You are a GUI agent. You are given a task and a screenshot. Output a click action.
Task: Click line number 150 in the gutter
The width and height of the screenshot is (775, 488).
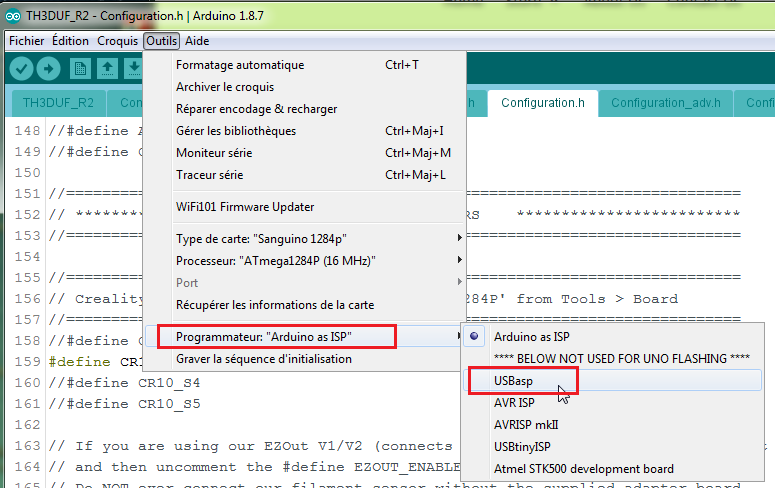pos(27,173)
